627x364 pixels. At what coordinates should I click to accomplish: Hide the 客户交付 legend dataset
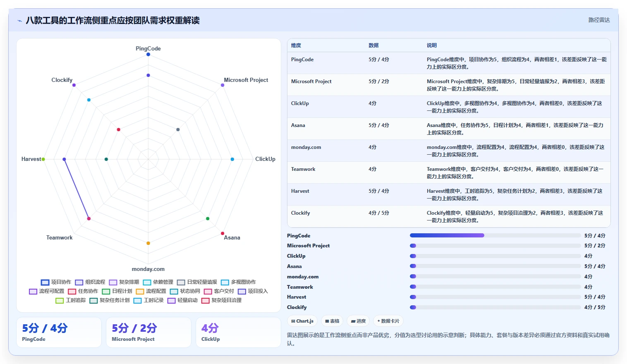[x=219, y=291]
